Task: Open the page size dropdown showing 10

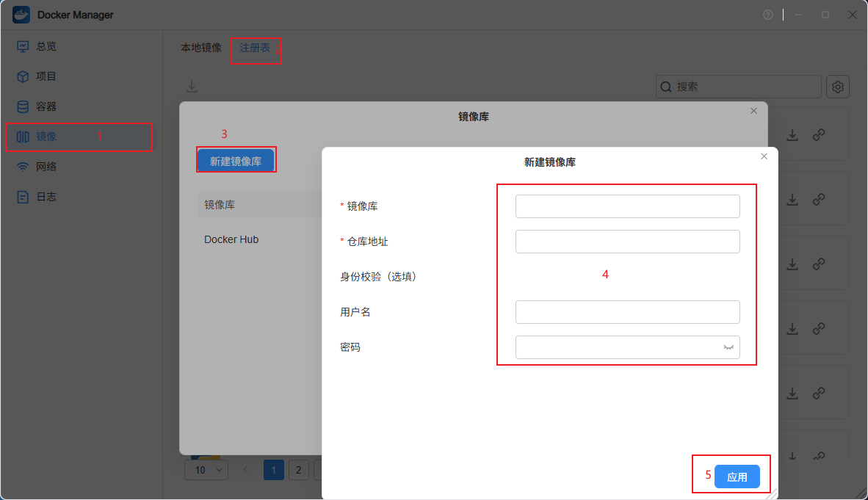Action: pos(206,470)
